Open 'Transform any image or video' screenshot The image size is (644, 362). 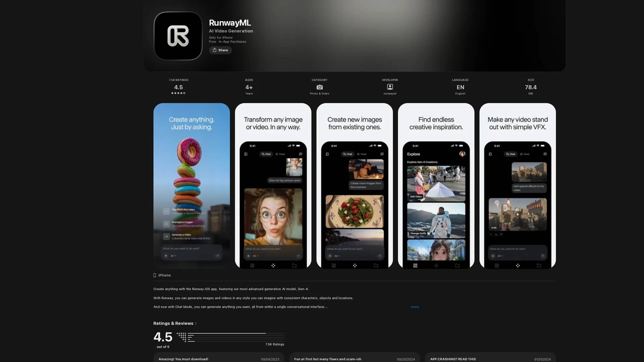273,186
